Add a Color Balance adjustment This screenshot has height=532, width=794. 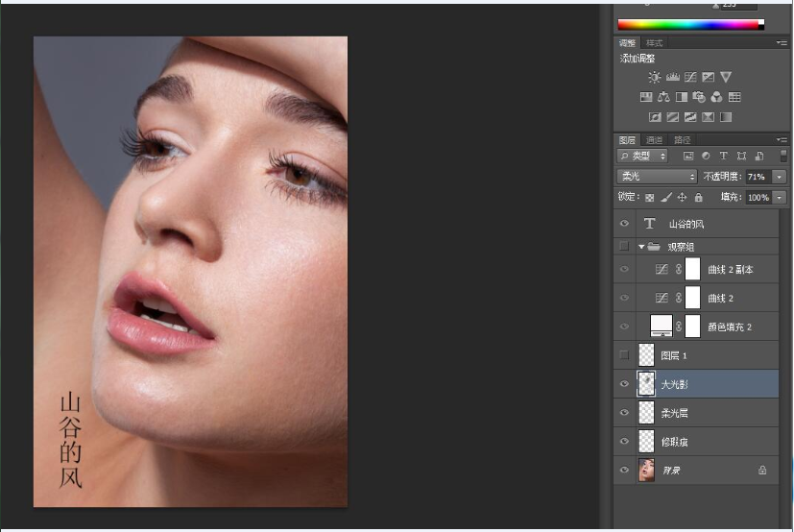tap(663, 97)
